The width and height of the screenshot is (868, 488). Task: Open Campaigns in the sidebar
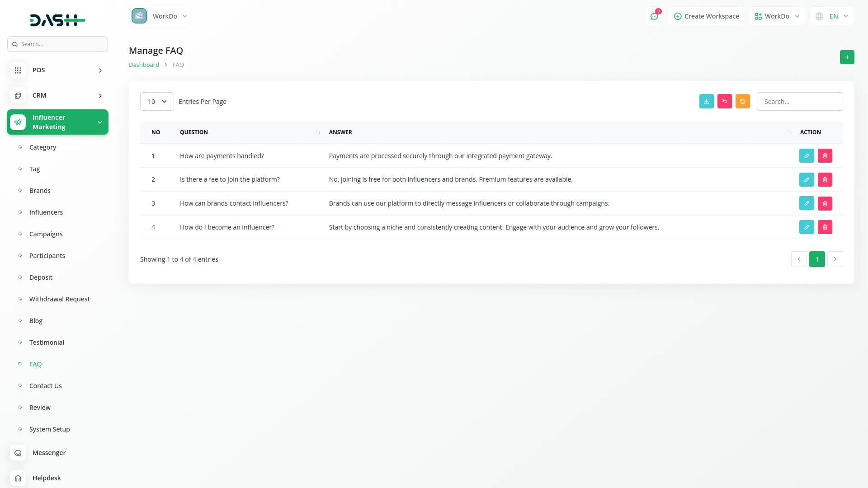46,234
